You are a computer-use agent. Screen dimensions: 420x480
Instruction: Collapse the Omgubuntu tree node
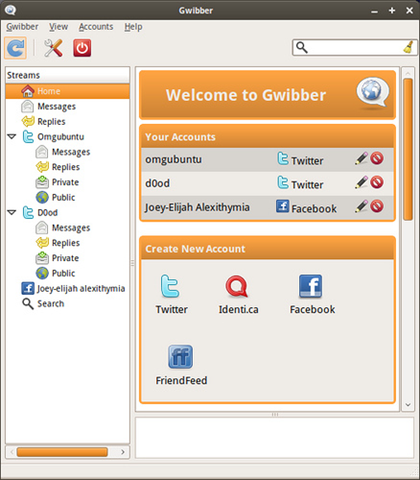click(x=12, y=137)
